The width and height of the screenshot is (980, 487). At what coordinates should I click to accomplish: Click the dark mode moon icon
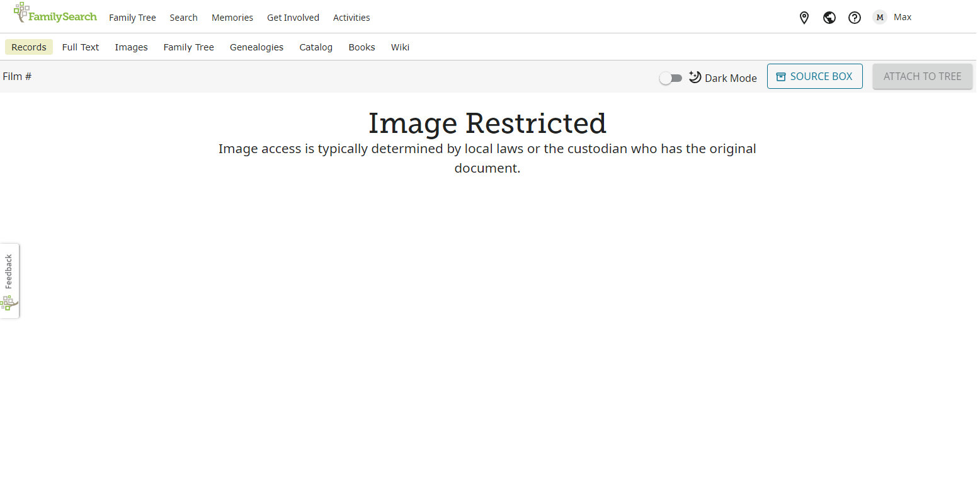[x=695, y=77]
